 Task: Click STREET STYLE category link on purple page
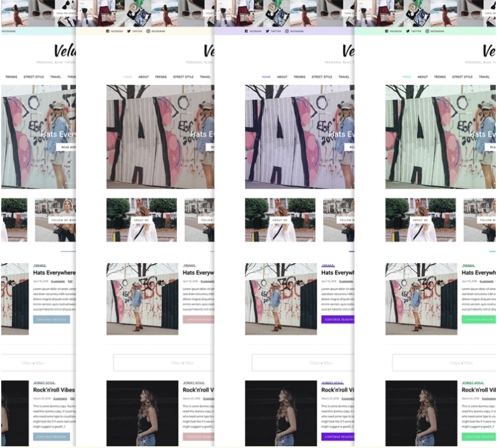[333, 383]
